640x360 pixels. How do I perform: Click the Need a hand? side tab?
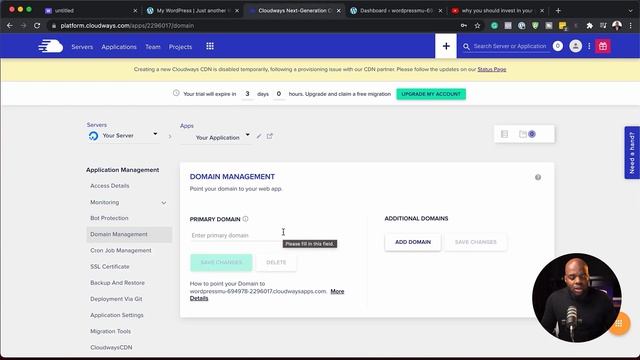tap(631, 153)
